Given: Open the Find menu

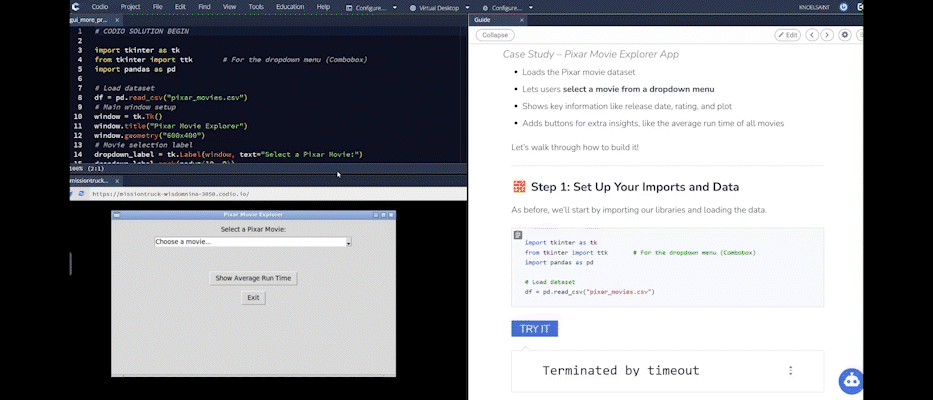Looking at the screenshot, I should pyautogui.click(x=204, y=7).
